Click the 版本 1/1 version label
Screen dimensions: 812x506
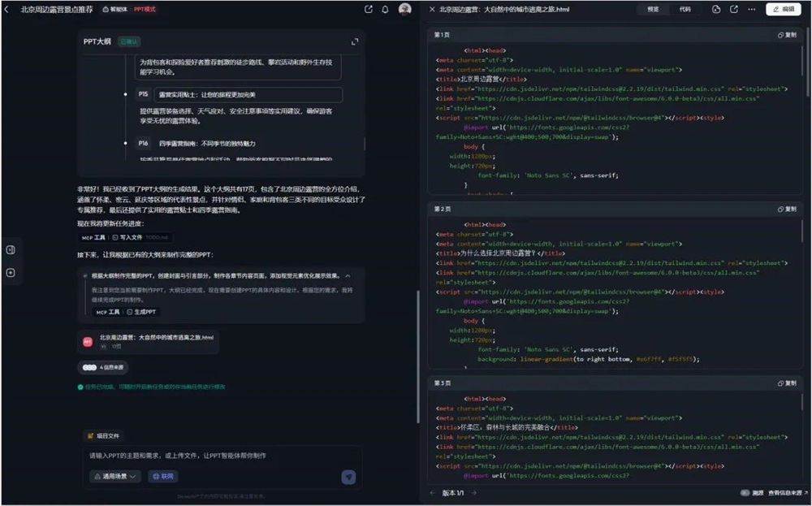[x=453, y=493]
